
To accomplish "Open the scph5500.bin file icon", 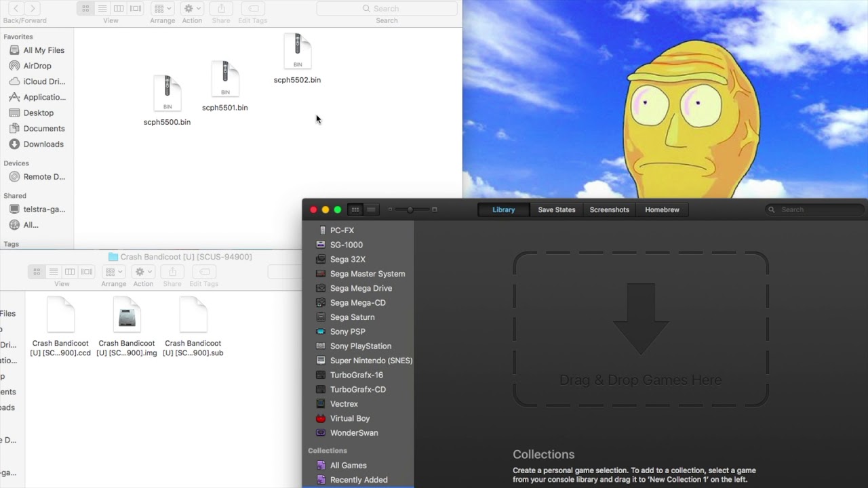I will coord(167,94).
